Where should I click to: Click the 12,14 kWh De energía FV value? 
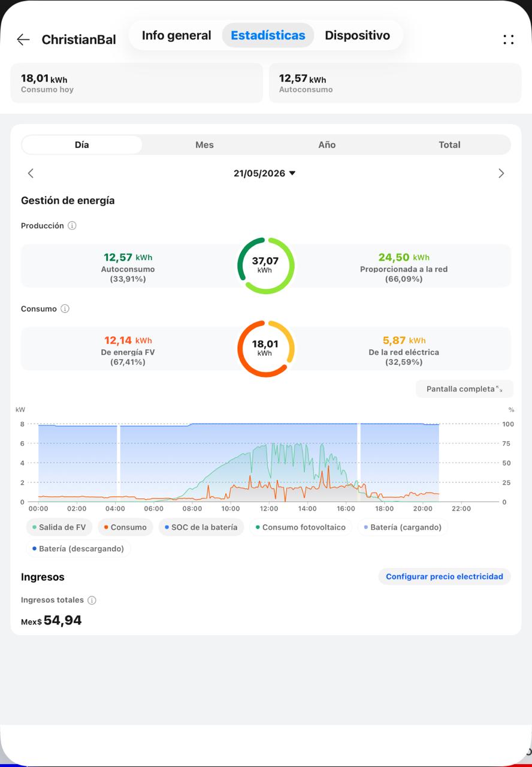click(x=128, y=341)
